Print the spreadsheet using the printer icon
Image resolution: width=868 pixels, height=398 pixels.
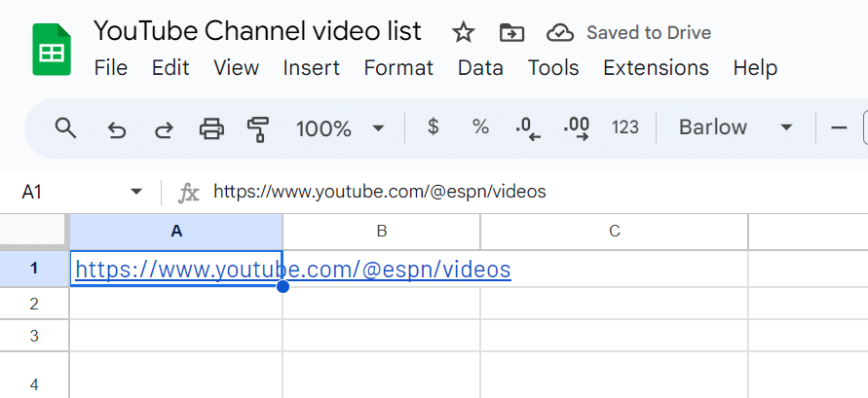pyautogui.click(x=211, y=128)
